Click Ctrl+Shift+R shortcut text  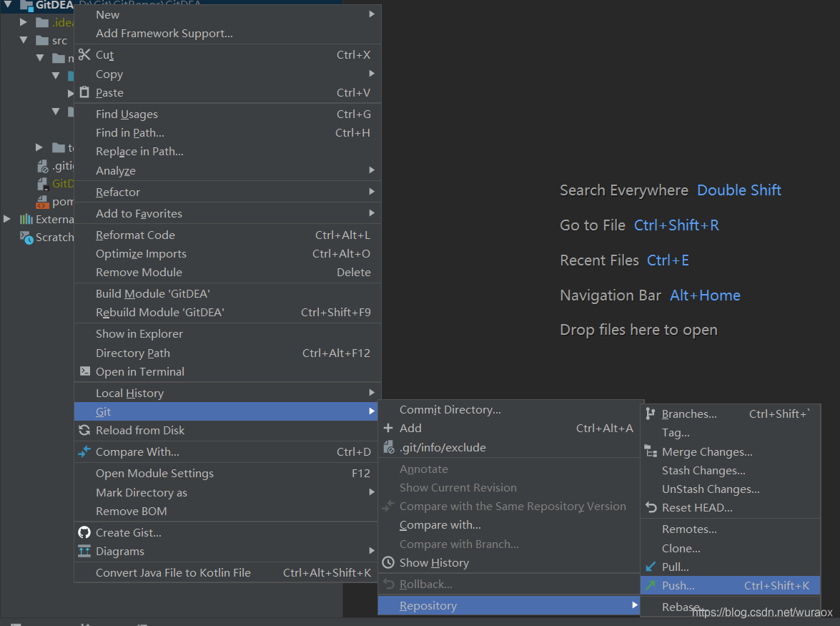coord(676,225)
